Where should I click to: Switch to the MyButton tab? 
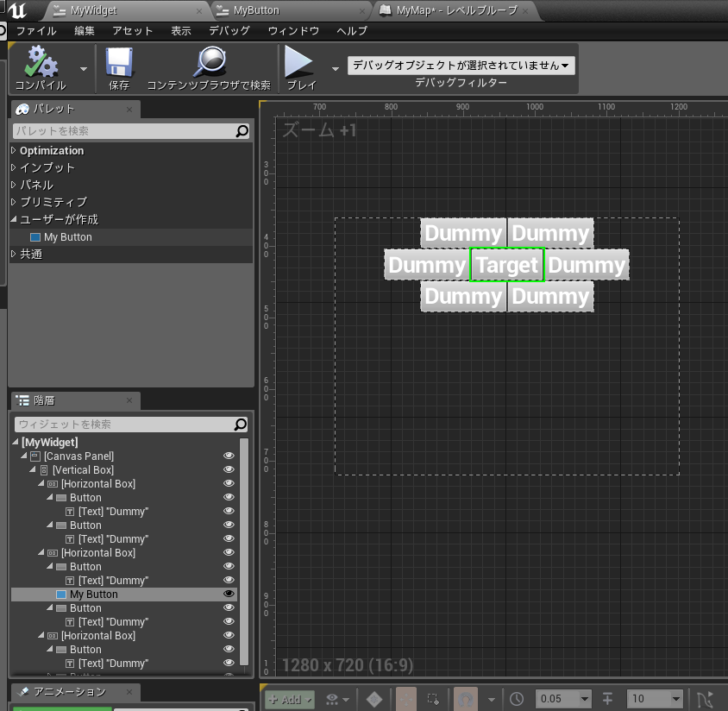[x=291, y=10]
